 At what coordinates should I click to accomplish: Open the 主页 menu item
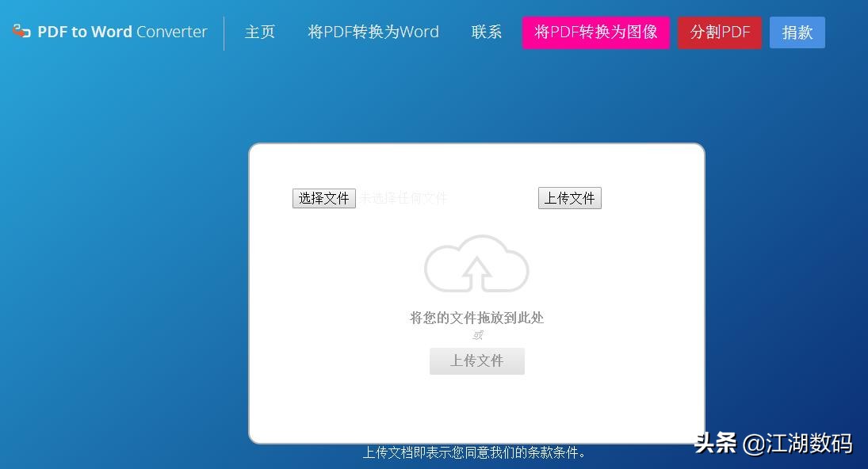click(x=260, y=32)
